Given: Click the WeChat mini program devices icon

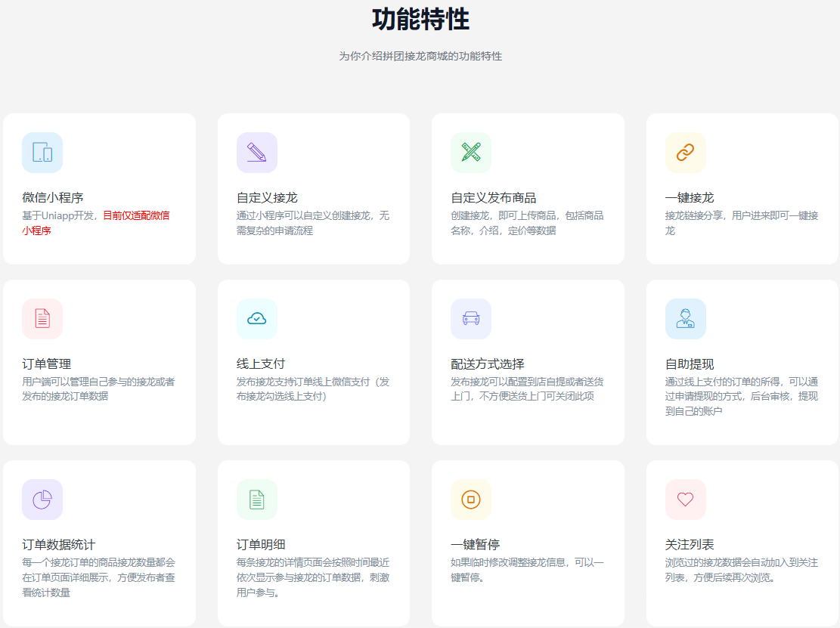Looking at the screenshot, I should (42, 153).
